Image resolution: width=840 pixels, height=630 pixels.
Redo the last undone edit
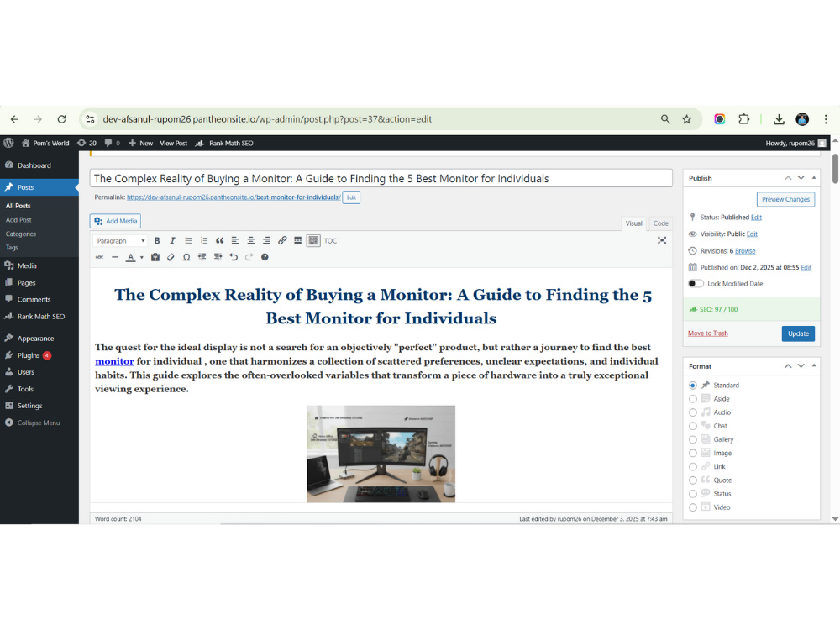249,257
